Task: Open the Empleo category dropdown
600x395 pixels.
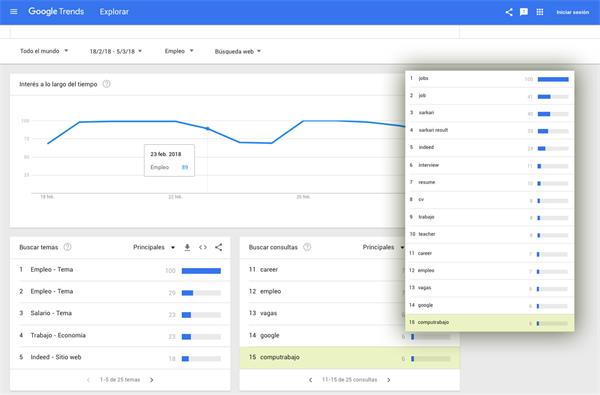Action: pos(179,51)
